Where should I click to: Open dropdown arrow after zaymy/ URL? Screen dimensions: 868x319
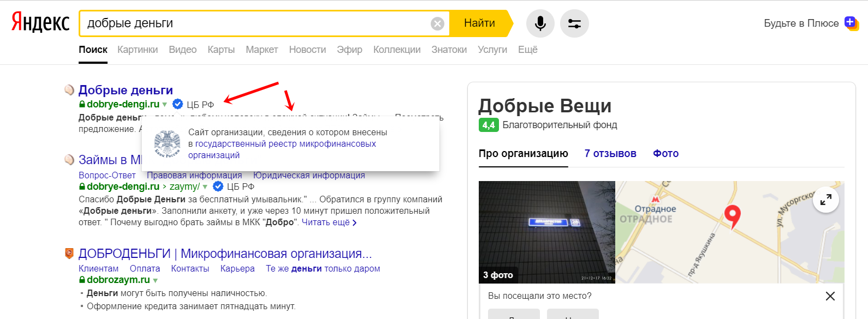coord(205,187)
